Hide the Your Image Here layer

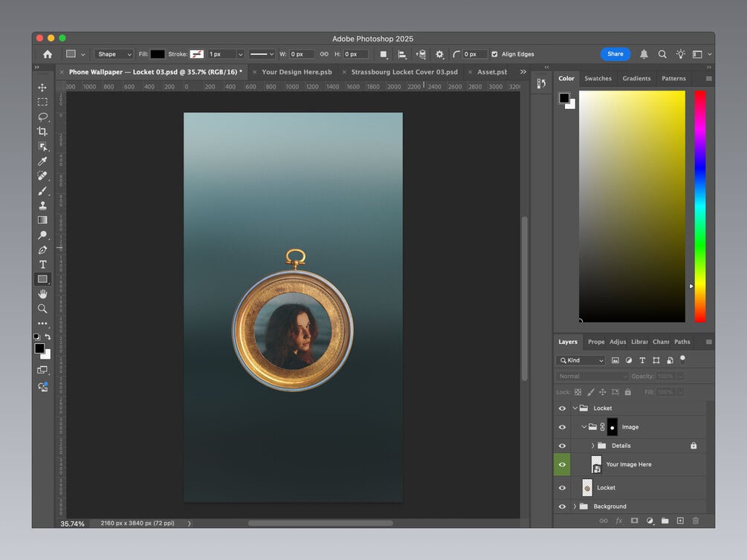click(562, 464)
